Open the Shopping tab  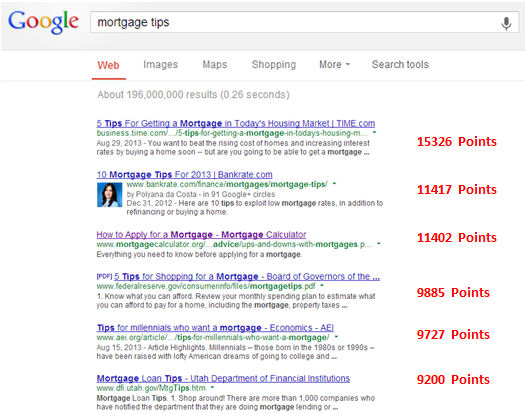point(274,65)
